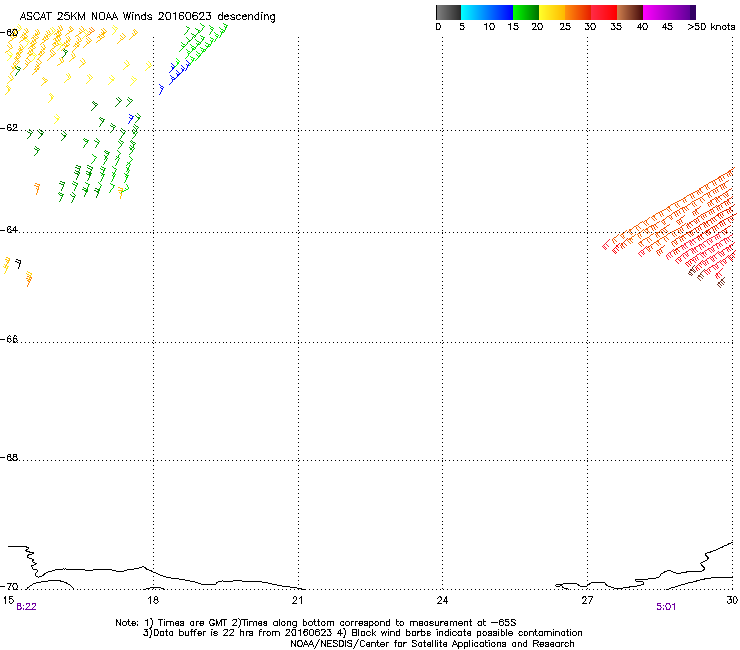The height and width of the screenshot is (650, 740).
Task: Select the green 15-20 knots color band
Action: [526, 12]
